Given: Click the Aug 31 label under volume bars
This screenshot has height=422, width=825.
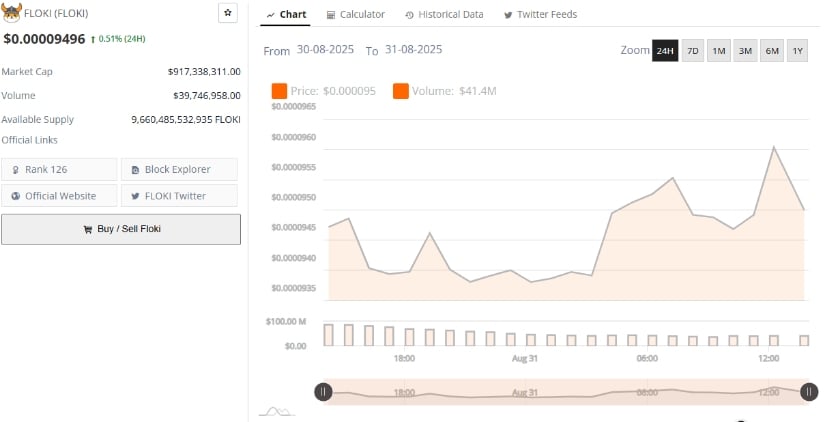Looking at the screenshot, I should pyautogui.click(x=525, y=358).
